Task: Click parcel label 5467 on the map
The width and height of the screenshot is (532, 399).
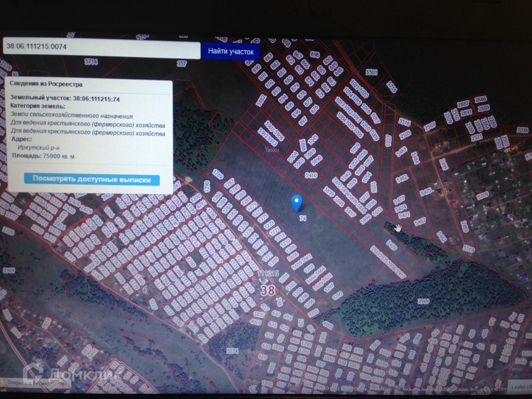Action: 420,222
